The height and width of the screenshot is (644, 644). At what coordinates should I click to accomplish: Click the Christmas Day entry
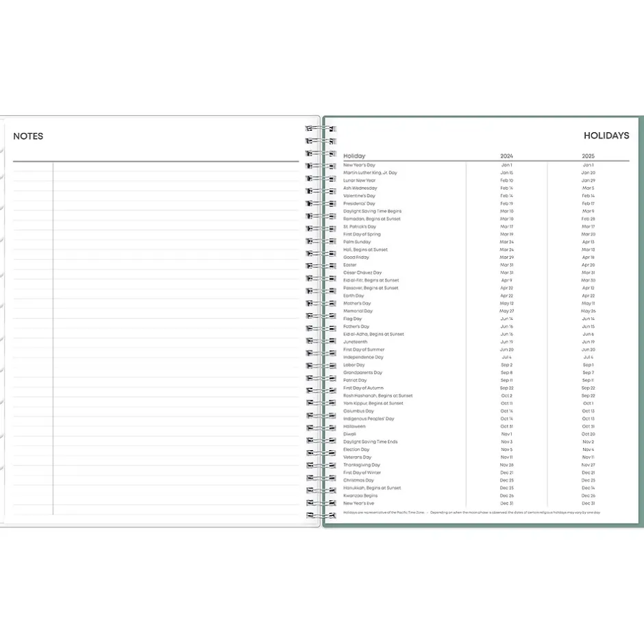pyautogui.click(x=359, y=480)
